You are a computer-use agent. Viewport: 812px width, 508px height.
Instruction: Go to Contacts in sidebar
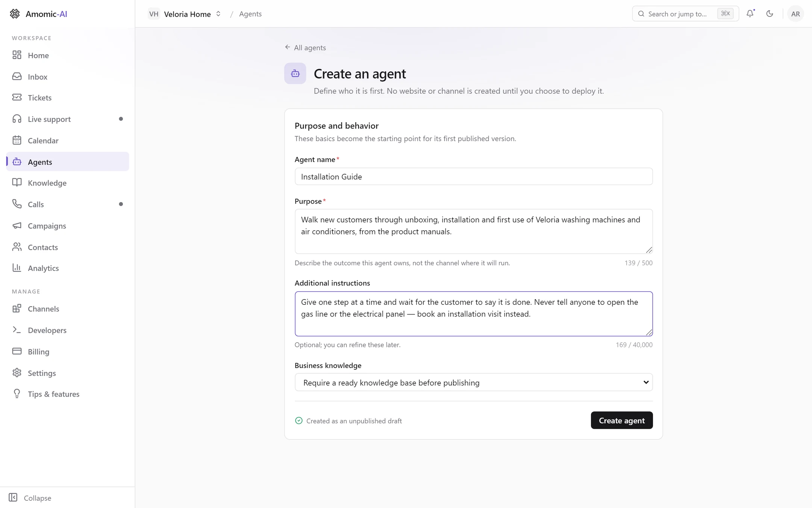(68, 247)
